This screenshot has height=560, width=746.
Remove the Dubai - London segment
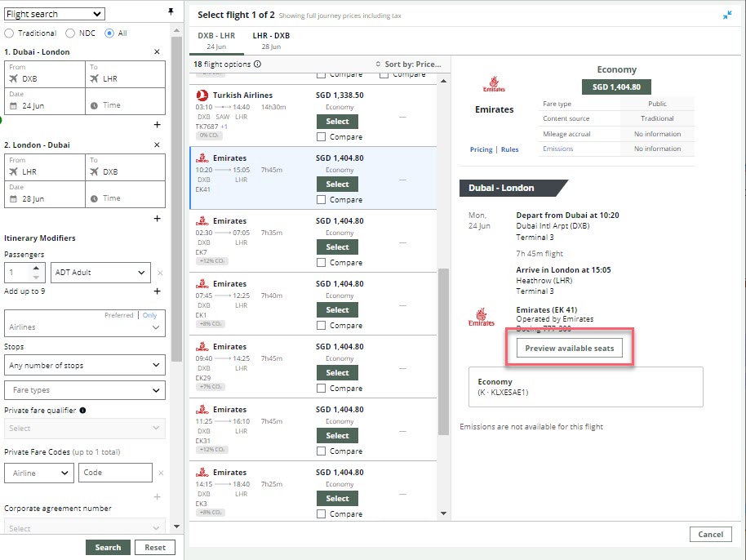coord(157,52)
